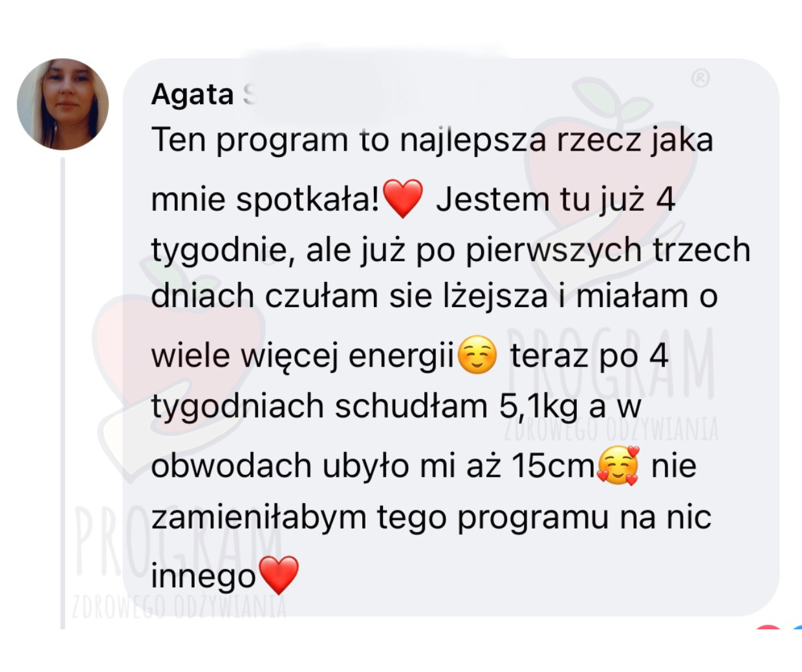The height and width of the screenshot is (672, 802).
Task: Click the registered trademark symbol in the watermark
Action: click(x=700, y=78)
